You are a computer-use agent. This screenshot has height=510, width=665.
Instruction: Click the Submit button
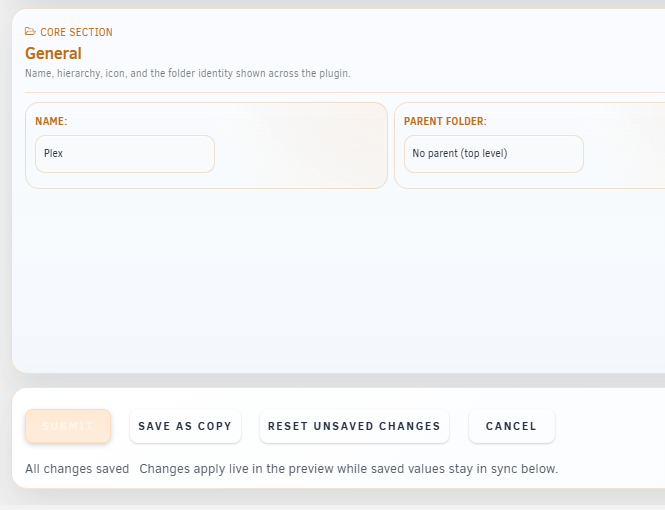pyautogui.click(x=68, y=426)
